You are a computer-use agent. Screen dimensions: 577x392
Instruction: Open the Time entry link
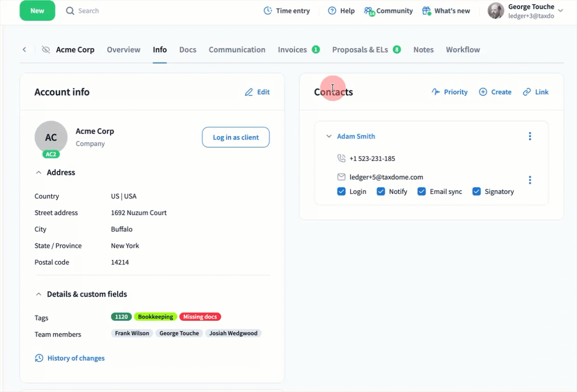tap(293, 11)
